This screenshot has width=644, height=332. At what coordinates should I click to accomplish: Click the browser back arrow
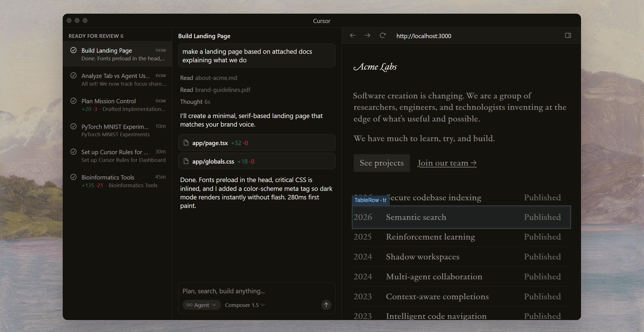pyautogui.click(x=353, y=36)
